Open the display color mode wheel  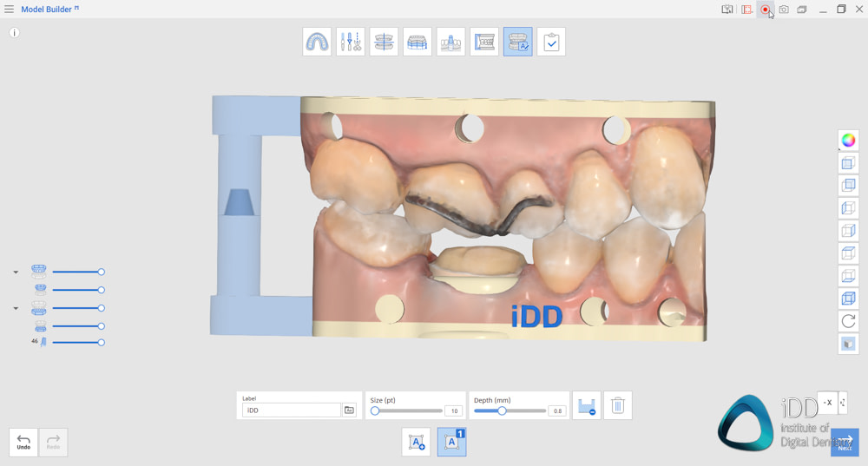click(x=848, y=140)
